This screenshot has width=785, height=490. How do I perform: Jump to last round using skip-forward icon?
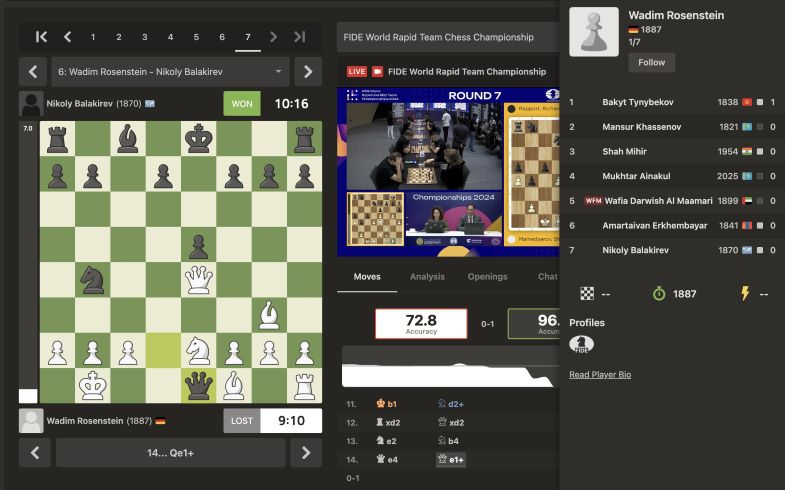click(299, 37)
